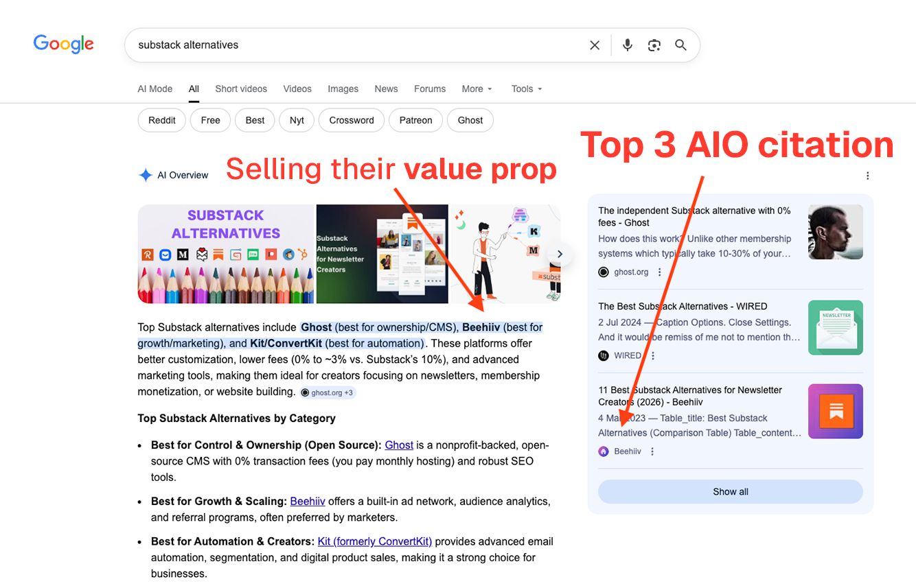The image size is (916, 588).
Task: Switch to the Forums tab
Action: (430, 89)
